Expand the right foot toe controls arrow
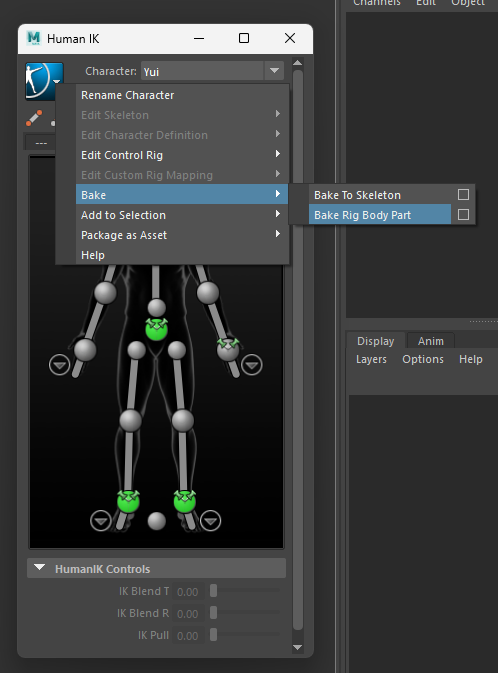498x673 pixels. tap(100, 521)
